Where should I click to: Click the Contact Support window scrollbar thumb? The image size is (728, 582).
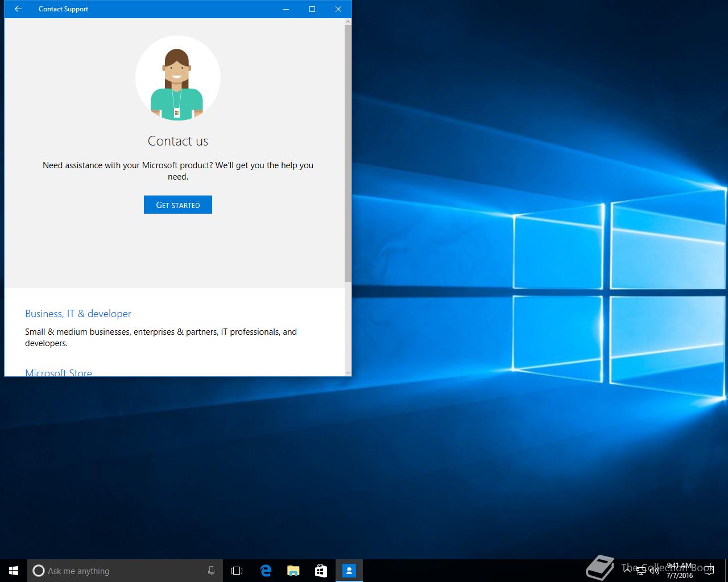[348, 153]
